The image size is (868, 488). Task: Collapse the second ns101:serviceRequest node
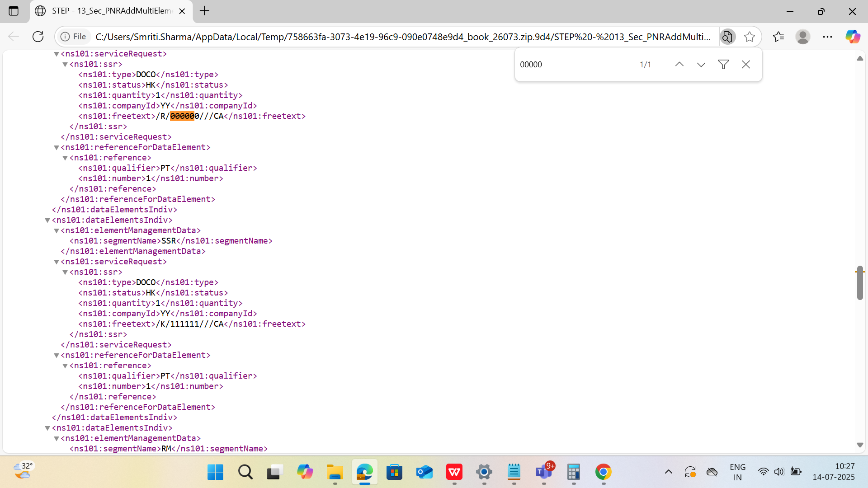(x=57, y=262)
